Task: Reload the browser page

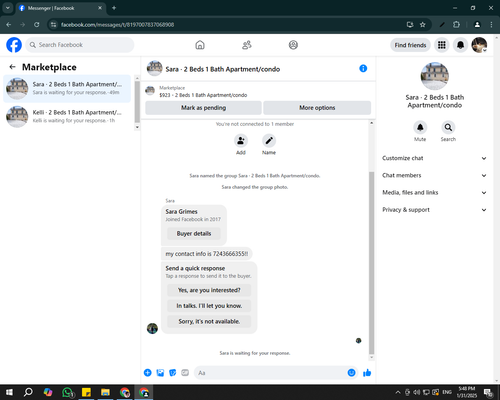Action: coord(37,25)
